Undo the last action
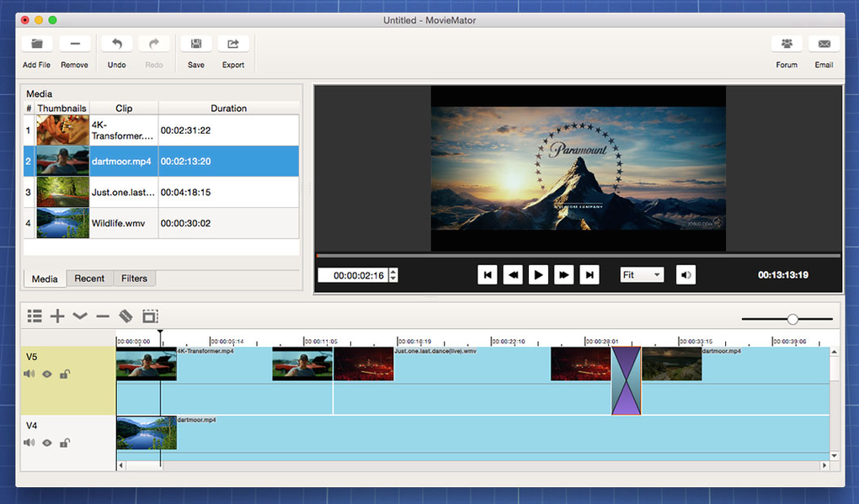 coord(117,44)
